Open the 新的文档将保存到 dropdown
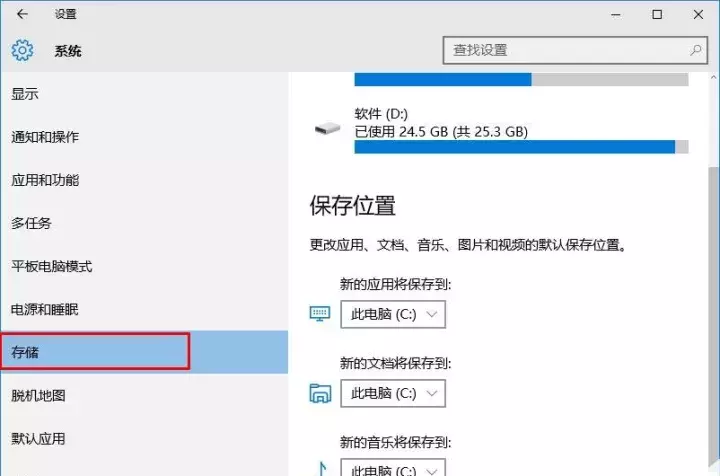This screenshot has width=720, height=476. pos(393,393)
